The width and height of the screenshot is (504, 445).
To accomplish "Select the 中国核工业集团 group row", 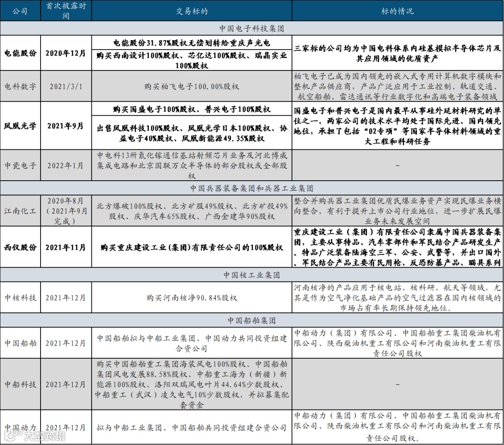I will tap(252, 275).
